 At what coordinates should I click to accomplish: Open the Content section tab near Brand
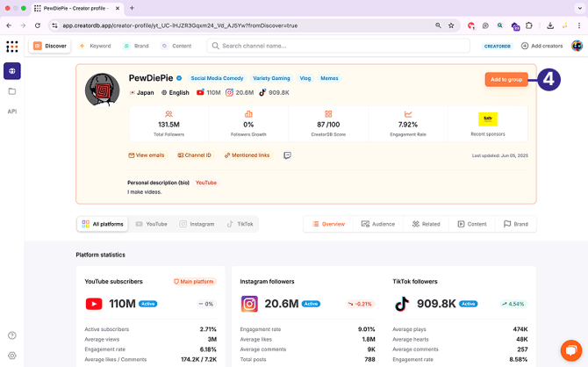[x=472, y=224]
